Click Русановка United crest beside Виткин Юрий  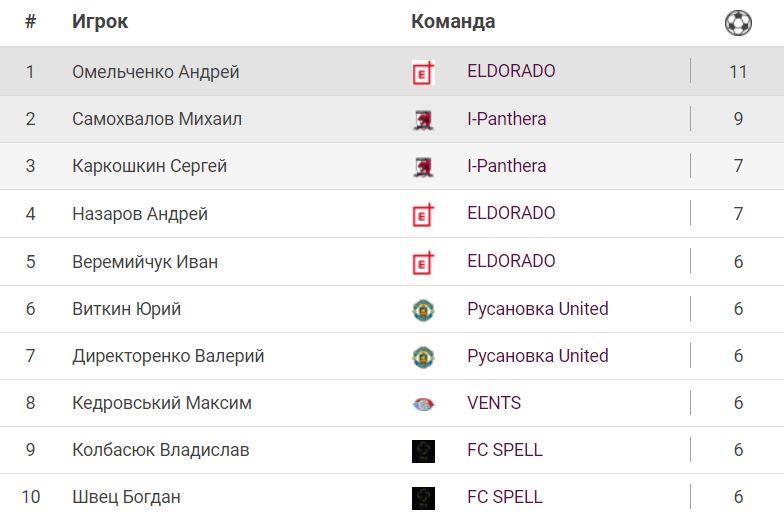click(x=423, y=310)
